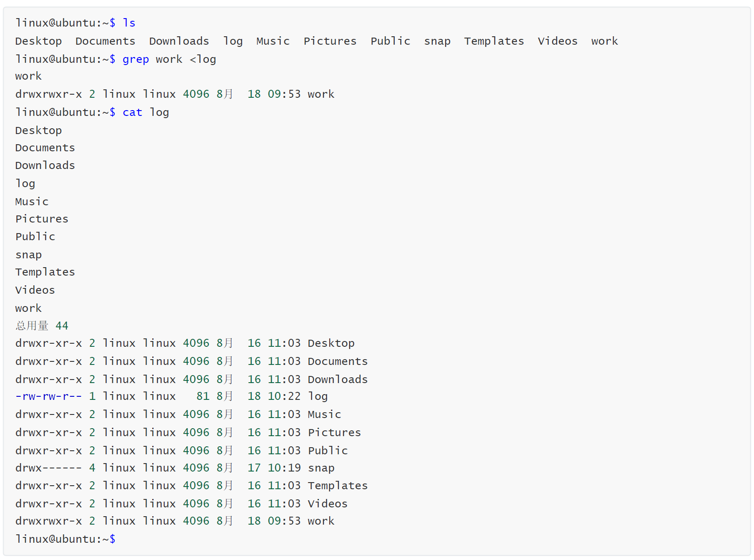Click the single-word "log" line in cat output
The height and width of the screenshot is (560, 754).
pos(25,184)
